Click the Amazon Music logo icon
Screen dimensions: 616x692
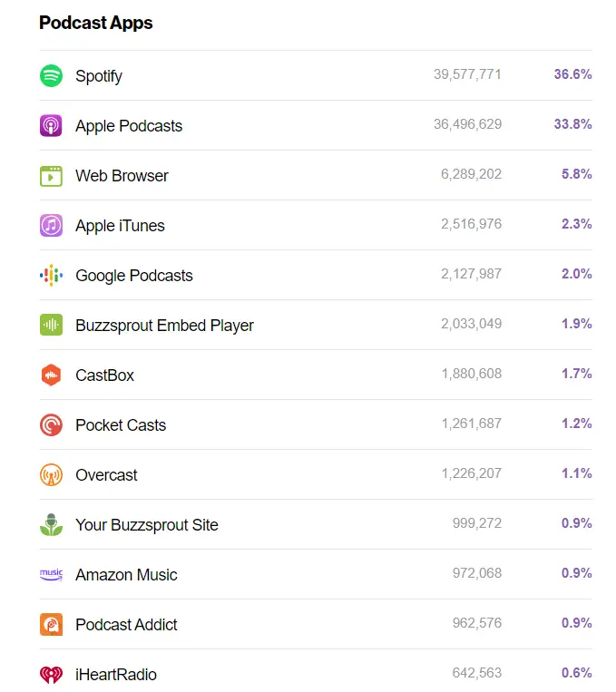pyautogui.click(x=51, y=575)
